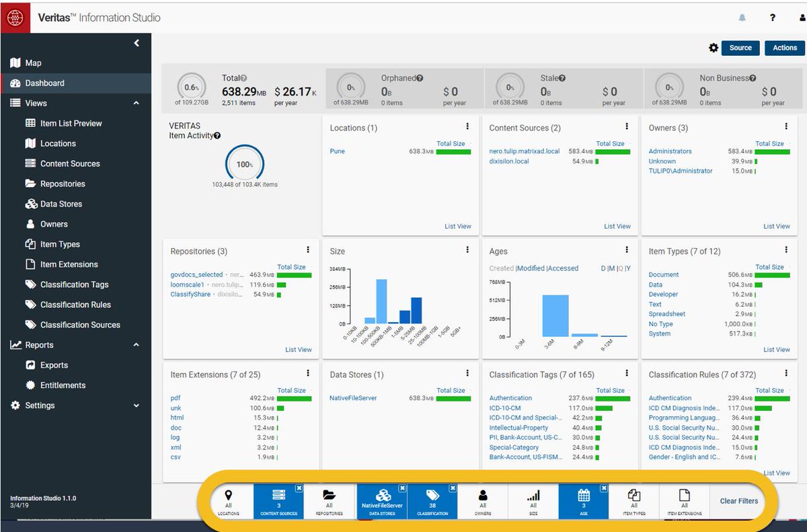Click the nero.tulip.matrixad.local content source
Image resolution: width=807 pixels, height=532 pixels.
(x=525, y=151)
